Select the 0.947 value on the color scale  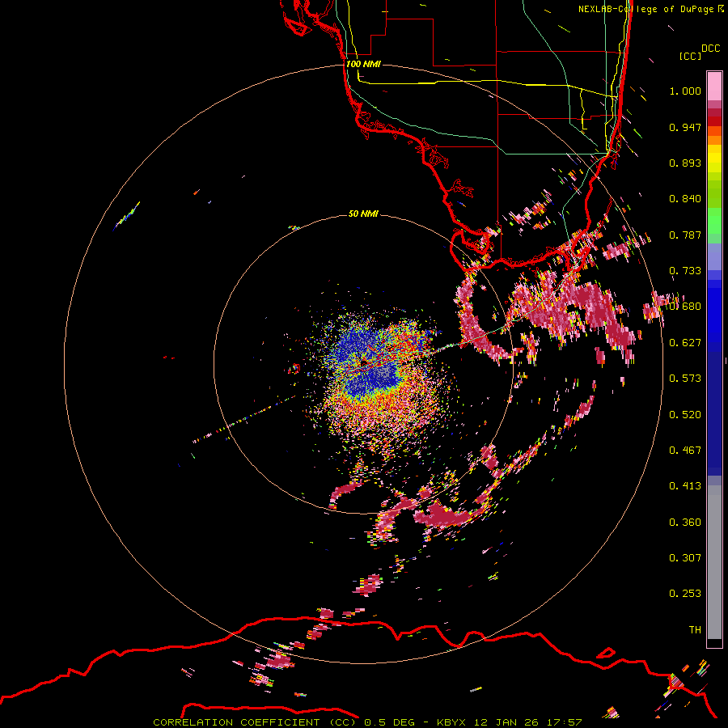click(x=685, y=127)
